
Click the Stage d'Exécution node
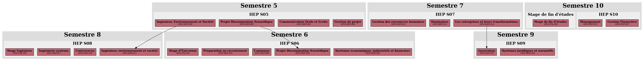click(183, 52)
